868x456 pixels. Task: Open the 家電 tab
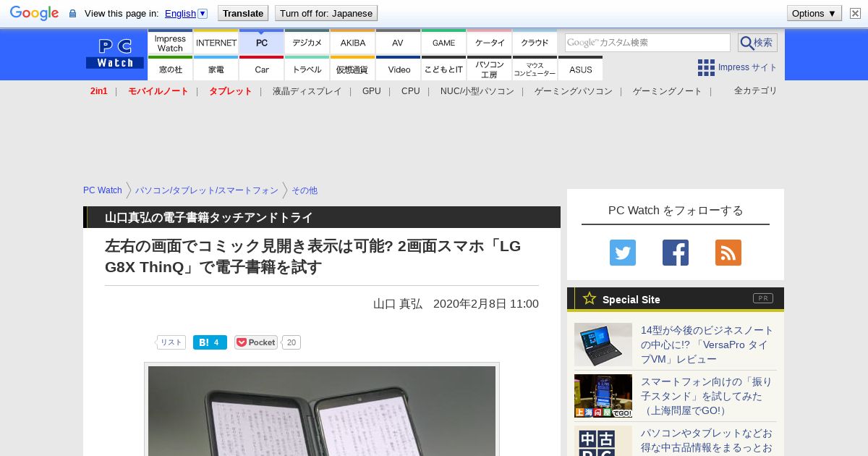(x=216, y=69)
